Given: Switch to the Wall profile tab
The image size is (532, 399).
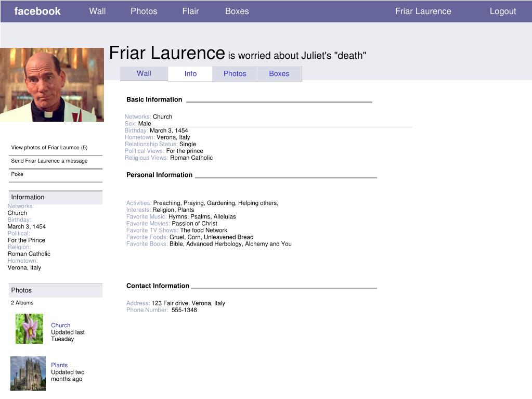Looking at the screenshot, I should (x=144, y=73).
